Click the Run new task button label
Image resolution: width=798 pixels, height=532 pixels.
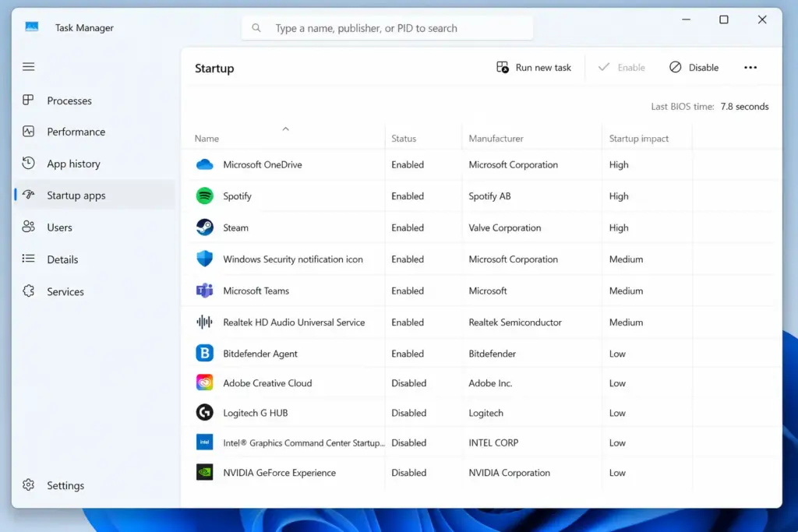coord(543,68)
